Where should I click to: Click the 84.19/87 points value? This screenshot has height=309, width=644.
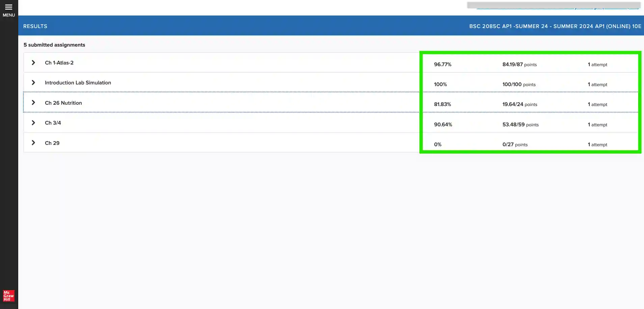[x=519, y=64]
